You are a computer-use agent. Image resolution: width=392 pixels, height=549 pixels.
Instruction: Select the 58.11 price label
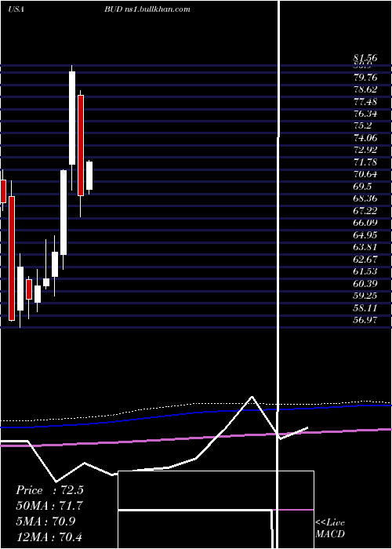[365, 307]
